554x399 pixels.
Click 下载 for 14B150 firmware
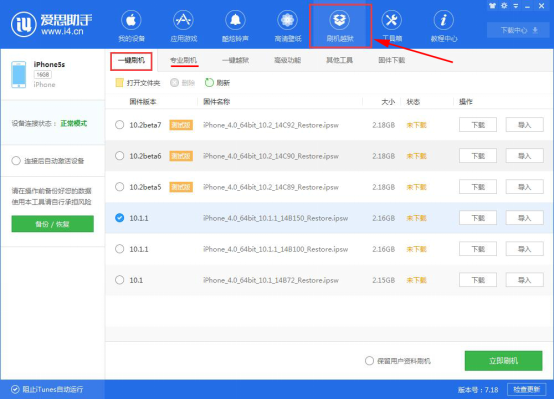[478, 218]
